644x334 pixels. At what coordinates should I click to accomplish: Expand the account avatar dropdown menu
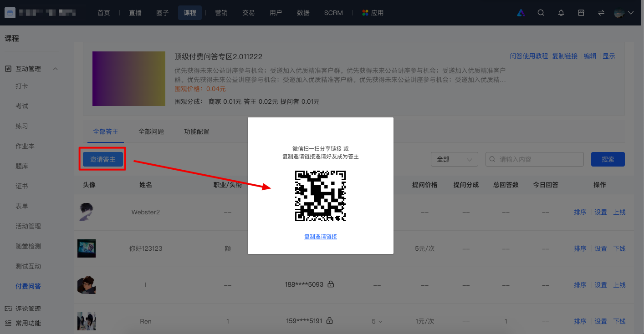624,13
